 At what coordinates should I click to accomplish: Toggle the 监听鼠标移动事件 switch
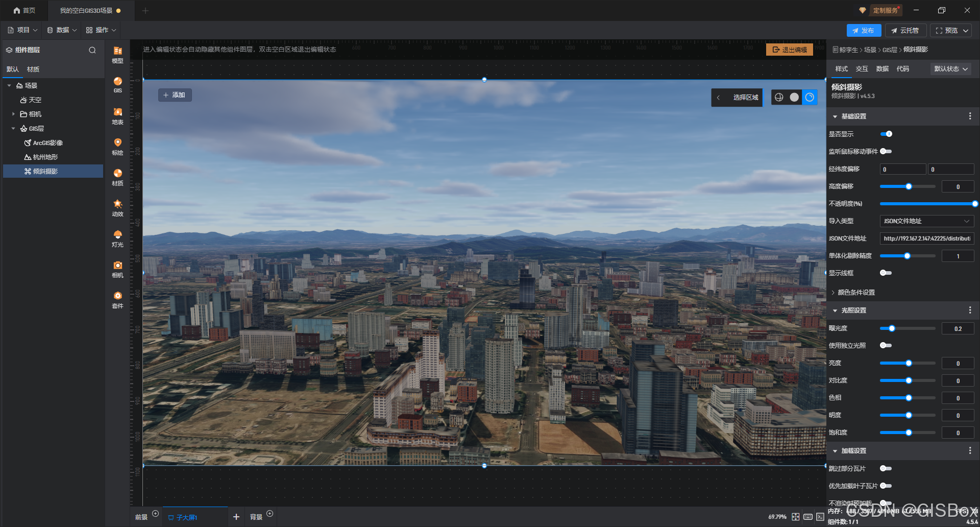pyautogui.click(x=886, y=151)
